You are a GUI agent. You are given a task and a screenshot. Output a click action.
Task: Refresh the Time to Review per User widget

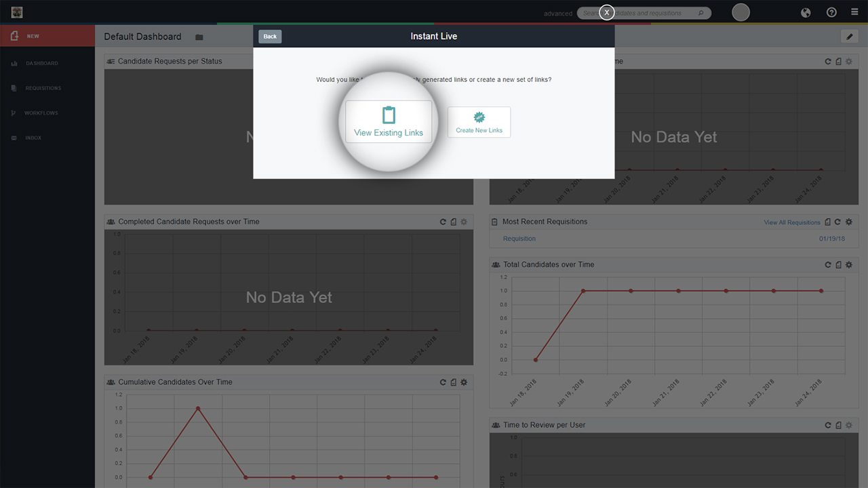point(828,425)
